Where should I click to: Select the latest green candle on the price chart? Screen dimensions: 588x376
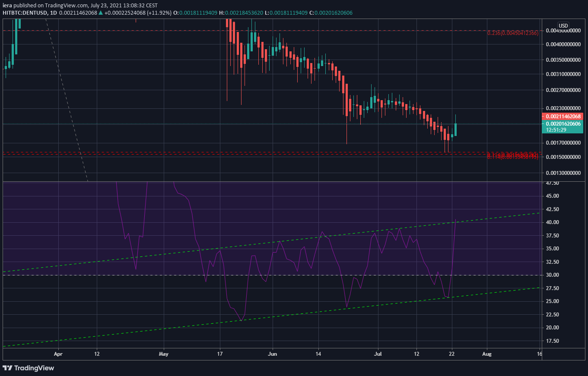[456, 126]
